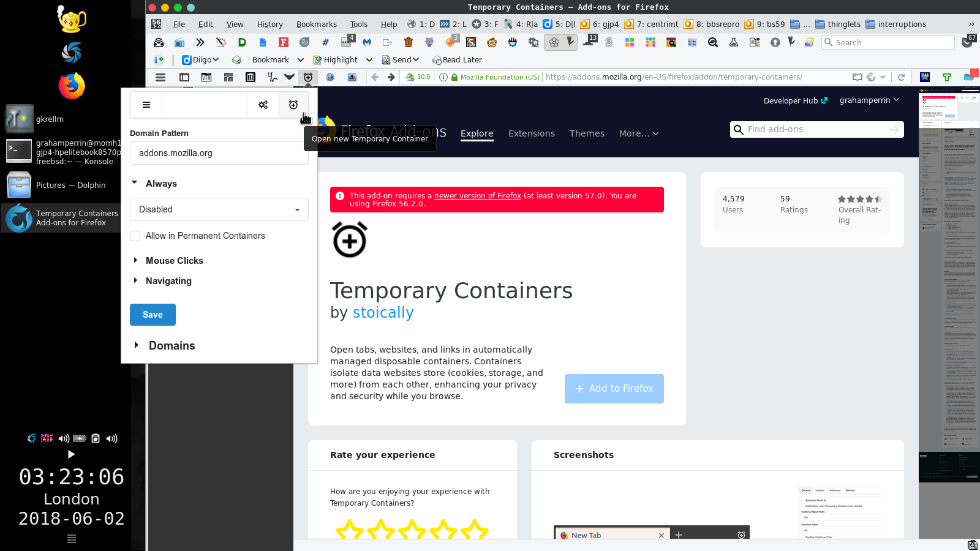The width and height of the screenshot is (980, 551).
Task: Click the Open new Temporary Container icon in the popup
Action: click(293, 105)
